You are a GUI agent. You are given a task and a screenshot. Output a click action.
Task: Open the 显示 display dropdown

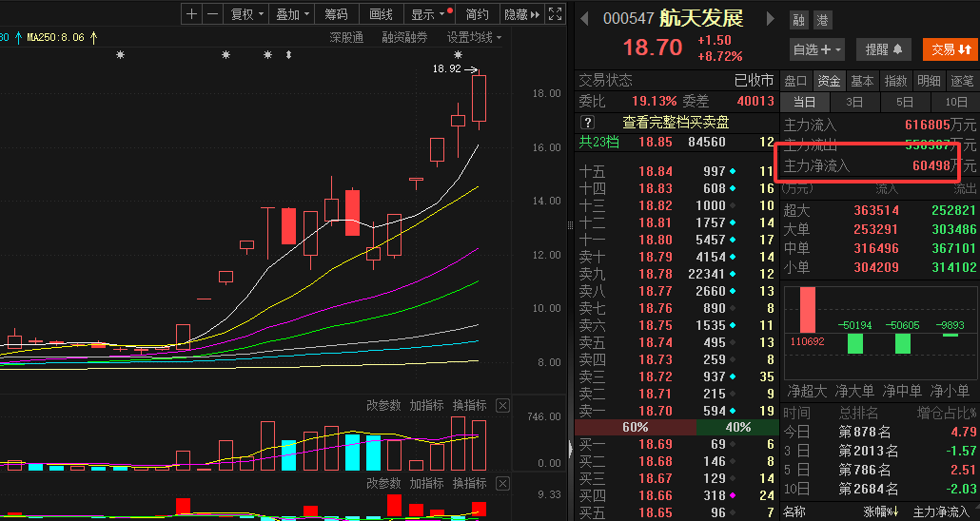(x=428, y=14)
